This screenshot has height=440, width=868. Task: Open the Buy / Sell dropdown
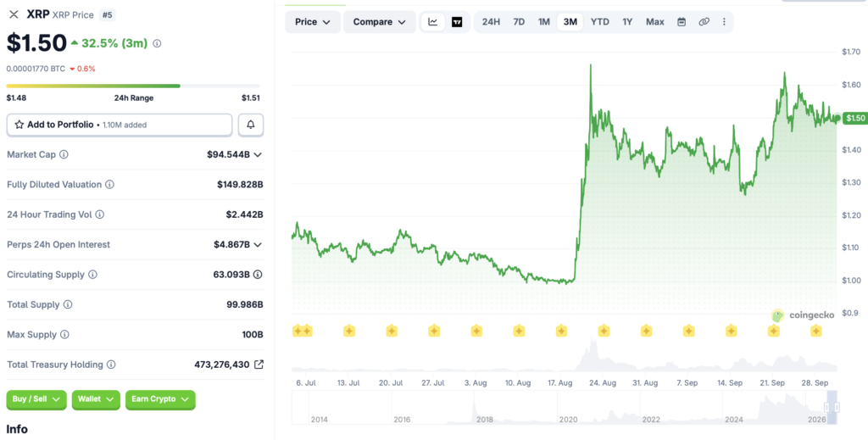36,399
